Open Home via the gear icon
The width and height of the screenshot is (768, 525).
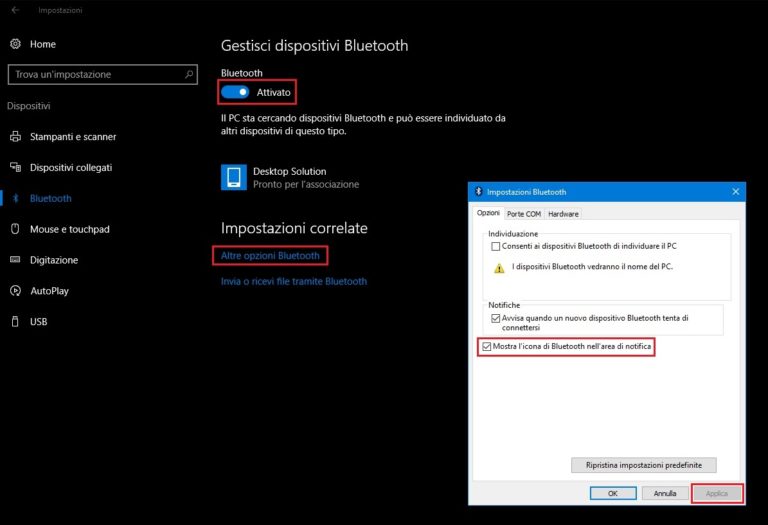pos(15,44)
